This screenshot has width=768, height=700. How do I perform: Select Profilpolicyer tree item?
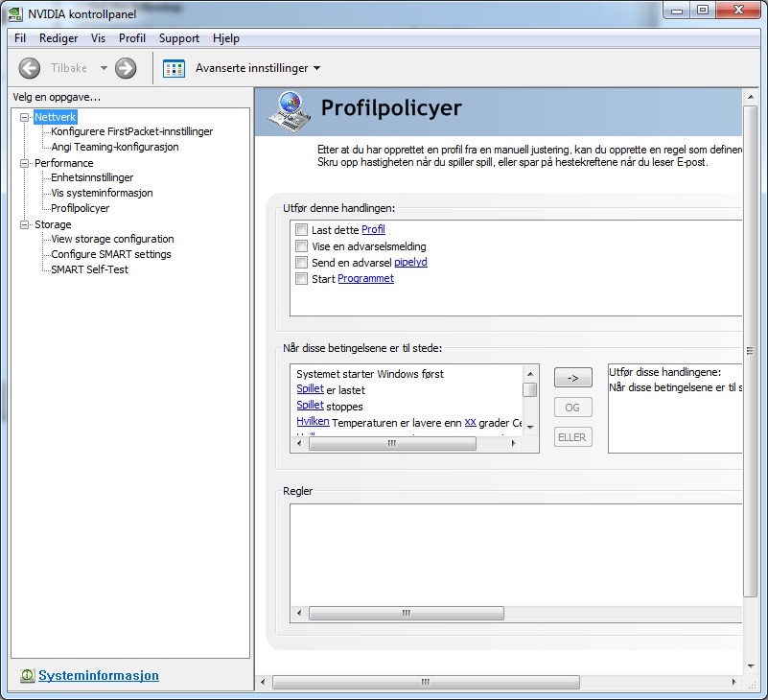[x=81, y=208]
